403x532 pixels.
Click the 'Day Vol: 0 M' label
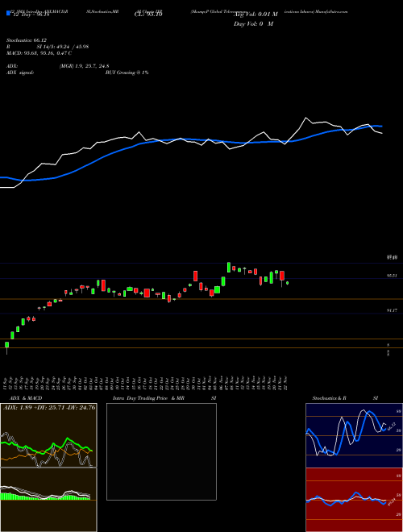click(x=253, y=23)
